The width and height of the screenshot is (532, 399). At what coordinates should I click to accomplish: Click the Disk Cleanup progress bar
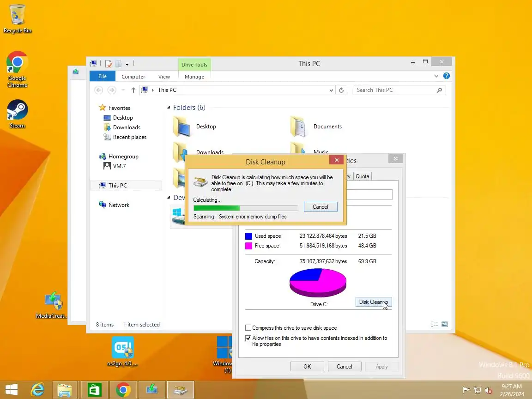tap(246, 208)
